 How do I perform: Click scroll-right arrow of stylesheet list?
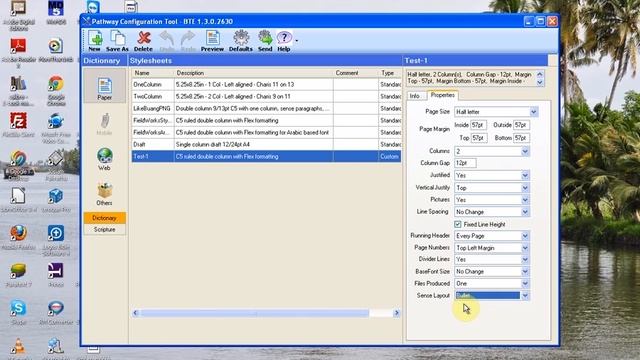pyautogui.click(x=396, y=313)
